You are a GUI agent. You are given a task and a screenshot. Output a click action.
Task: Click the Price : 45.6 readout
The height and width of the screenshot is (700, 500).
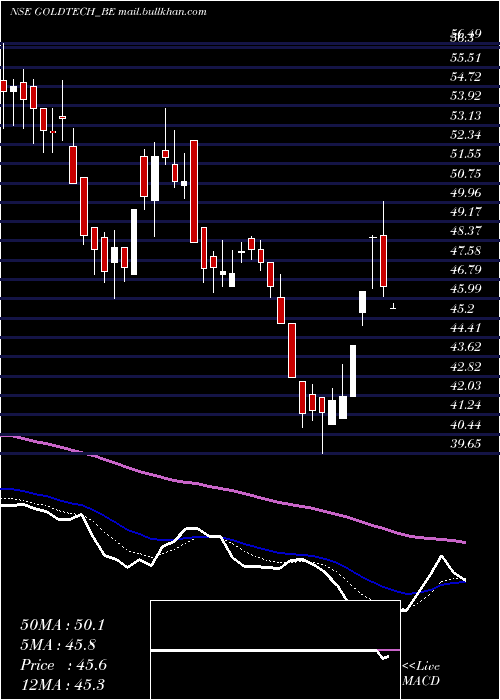(x=63, y=665)
